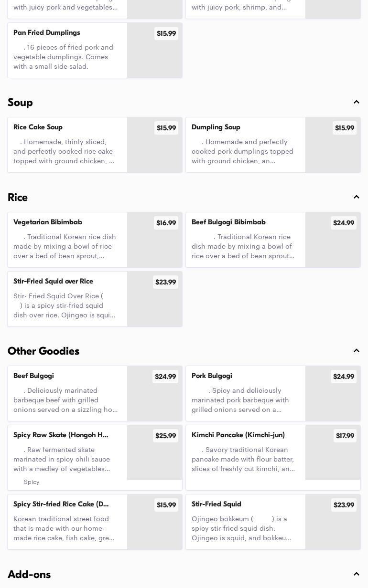The width and height of the screenshot is (368, 588).
Task: Open Stir-Fried Squid over Rice item
Action: pyautogui.click(x=95, y=299)
